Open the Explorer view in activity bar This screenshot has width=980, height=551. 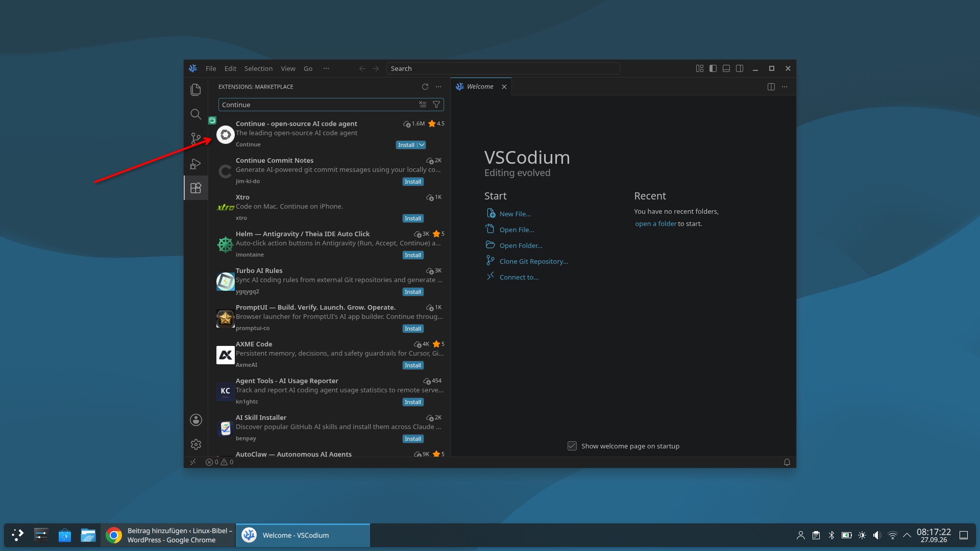(x=195, y=90)
